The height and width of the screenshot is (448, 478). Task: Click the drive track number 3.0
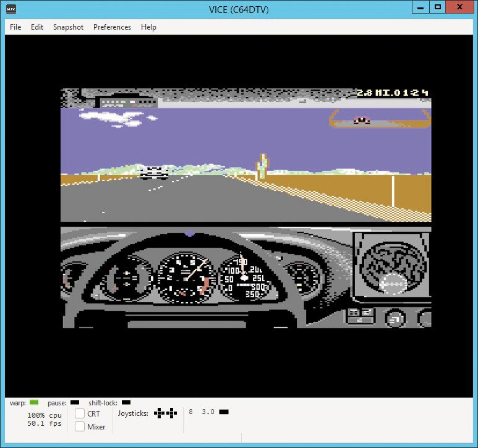208,412
